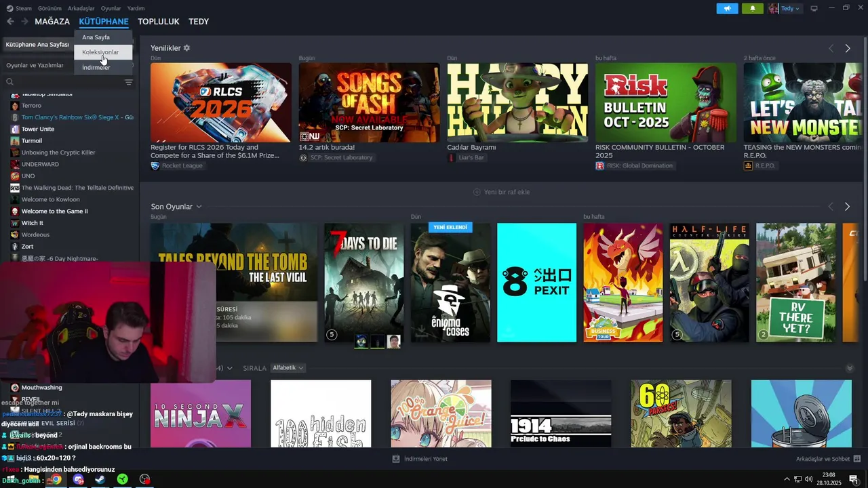Open the Windows notification center icon
The width and height of the screenshot is (868, 488).
854,479
